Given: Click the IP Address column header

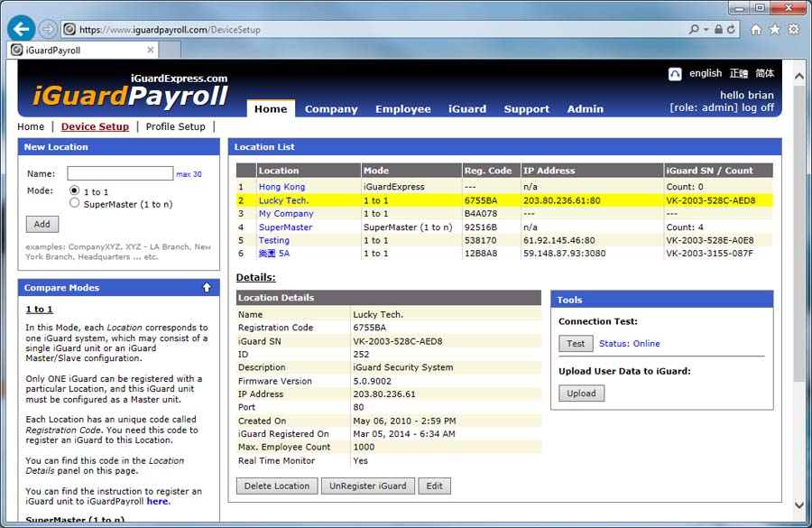Looking at the screenshot, I should 592,171.
